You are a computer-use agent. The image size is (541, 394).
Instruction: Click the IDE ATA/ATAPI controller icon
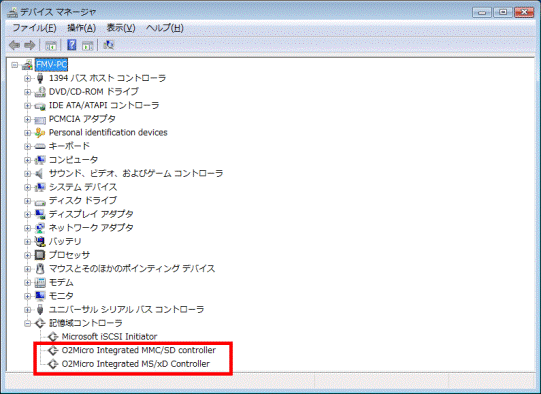pyautogui.click(x=40, y=106)
